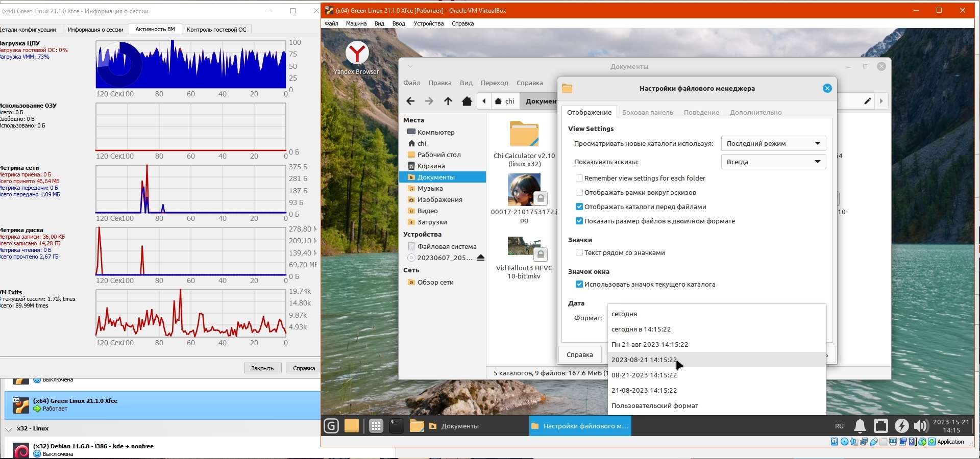Image resolution: width=980 pixels, height=459 pixels.
Task: Open the file manager launcher folder icon
Action: [416, 426]
